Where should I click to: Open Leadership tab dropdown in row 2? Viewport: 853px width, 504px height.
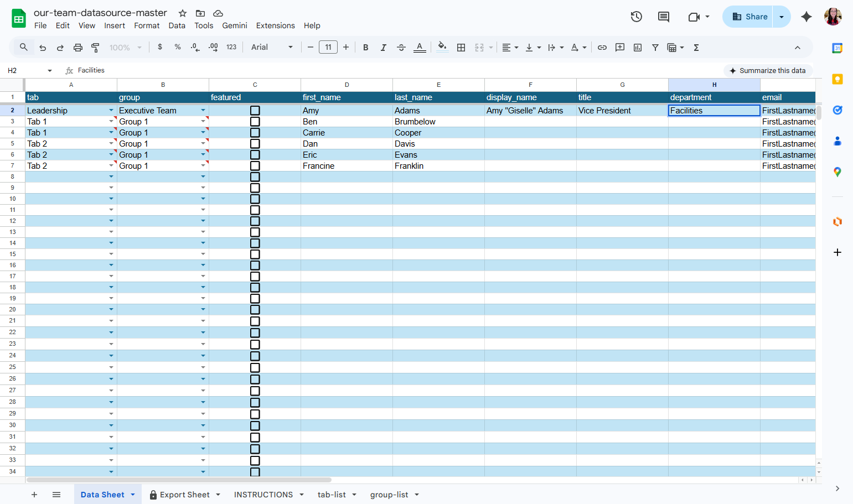[111, 111]
